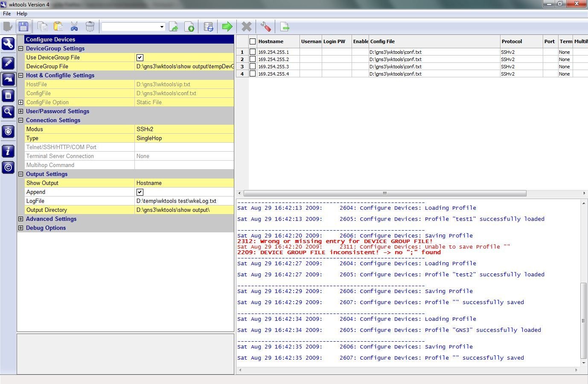588x384 pixels.
Task: Click the green arrow start button
Action: (x=227, y=26)
